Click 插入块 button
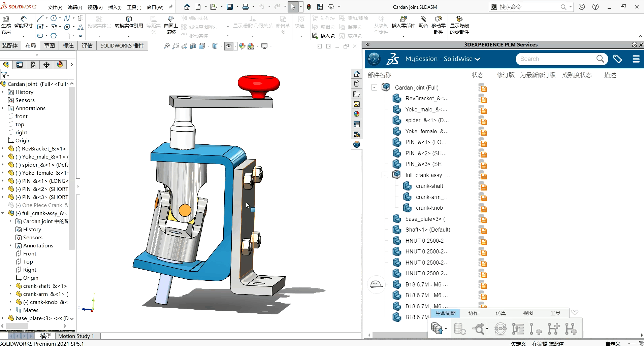The image size is (644, 346). pyautogui.click(x=324, y=35)
